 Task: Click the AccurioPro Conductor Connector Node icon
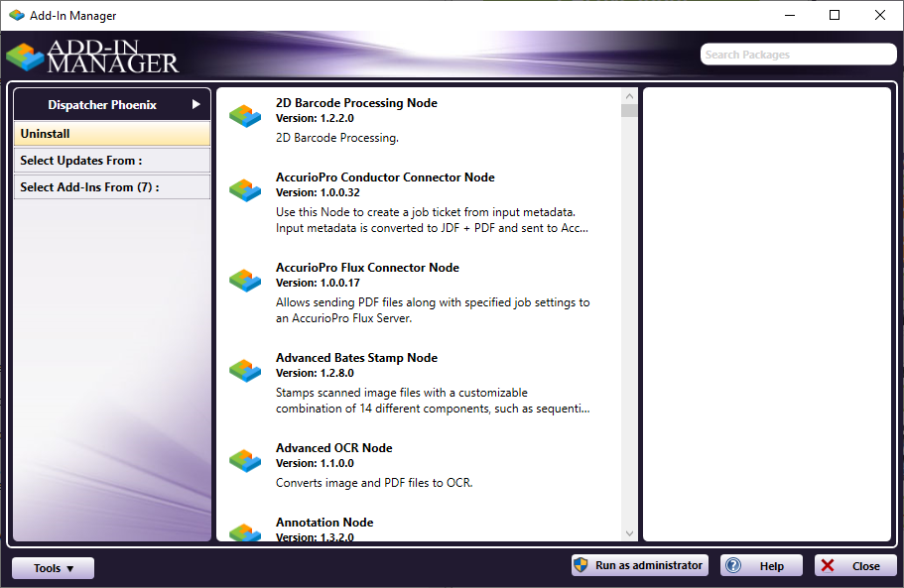[245, 190]
